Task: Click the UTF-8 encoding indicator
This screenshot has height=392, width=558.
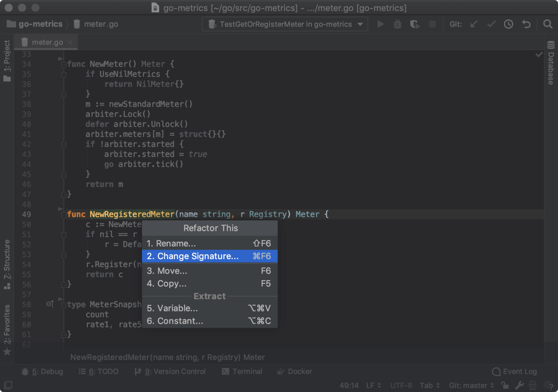Action: [401, 385]
